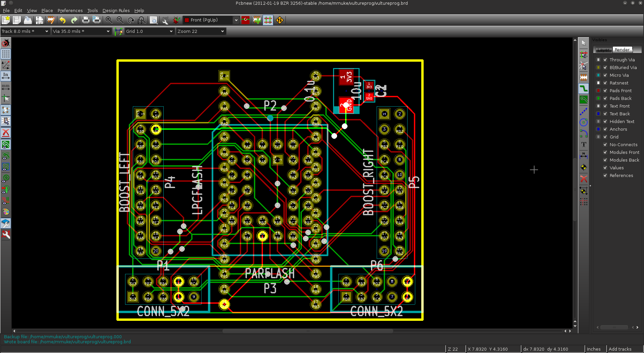This screenshot has width=644, height=353.
Task: Select the Add zones tool
Action: pos(584,100)
